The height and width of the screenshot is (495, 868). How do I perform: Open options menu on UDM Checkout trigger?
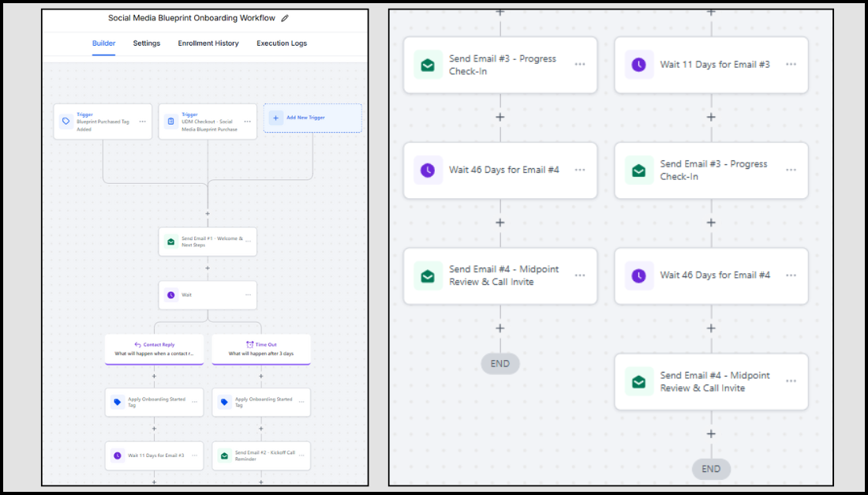tap(248, 122)
